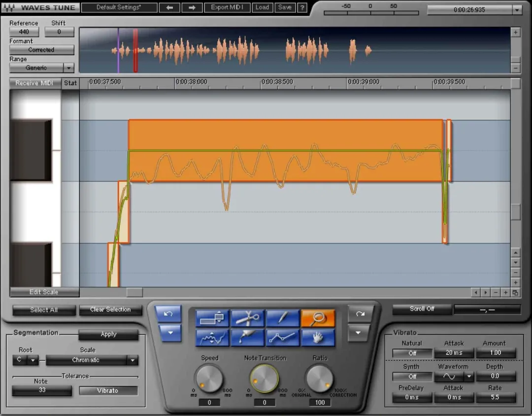Load next preset with right arrow
This screenshot has height=416, width=532.
pos(192,7)
